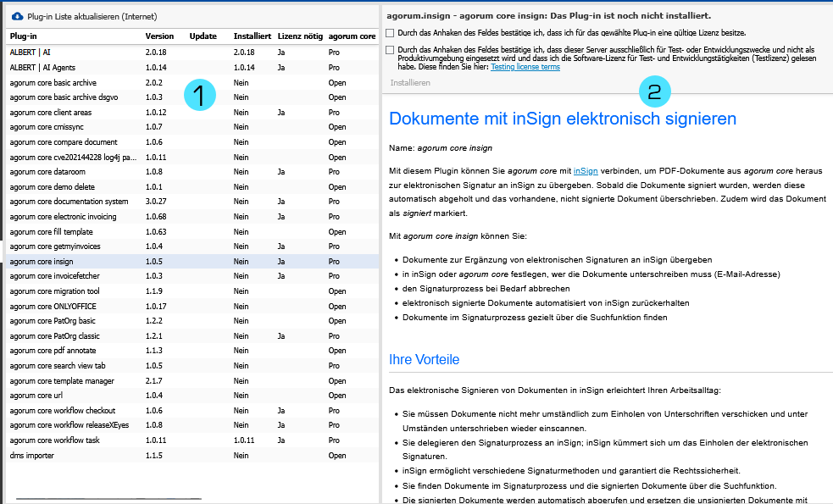Select 'agorum core workflow releaseXEyes' row
This screenshot has width=833, height=504.
click(192, 425)
